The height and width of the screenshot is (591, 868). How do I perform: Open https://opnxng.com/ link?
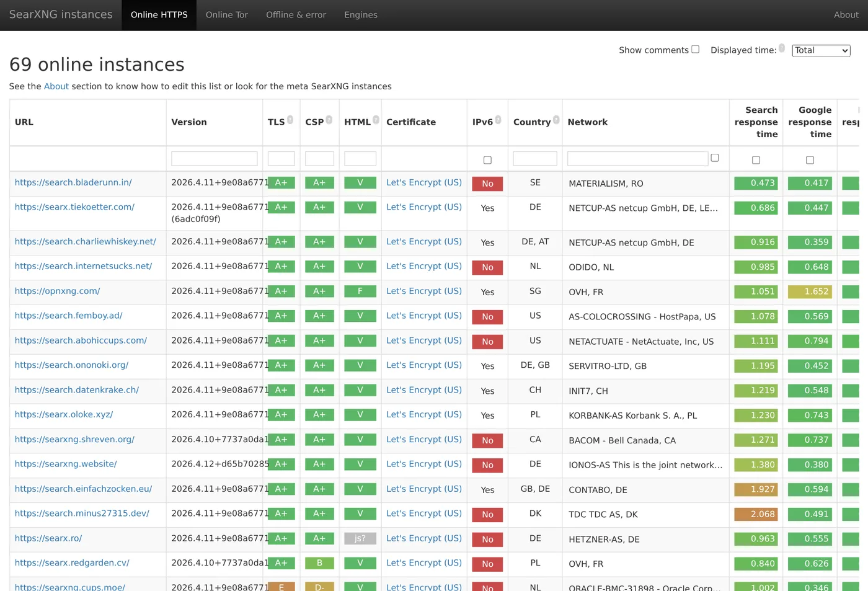tap(57, 291)
